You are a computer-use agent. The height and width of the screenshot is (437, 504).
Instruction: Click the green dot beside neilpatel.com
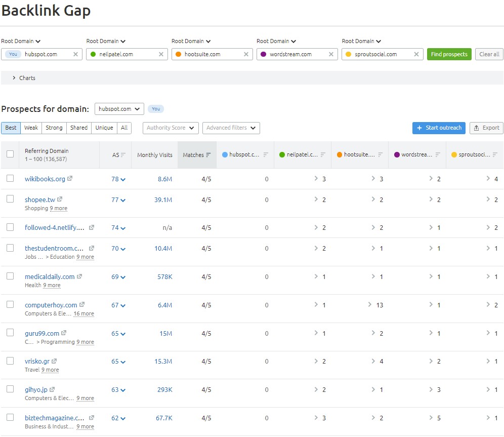(93, 54)
